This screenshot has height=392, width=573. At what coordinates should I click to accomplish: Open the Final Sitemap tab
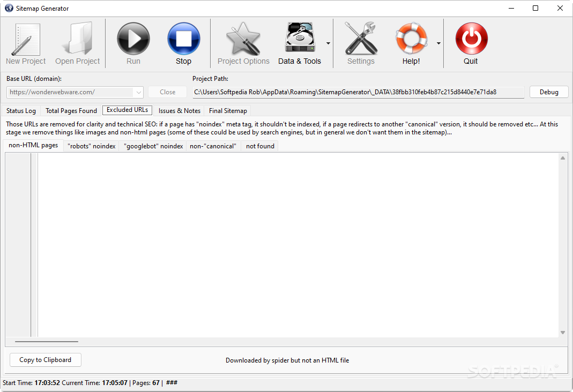click(x=228, y=111)
